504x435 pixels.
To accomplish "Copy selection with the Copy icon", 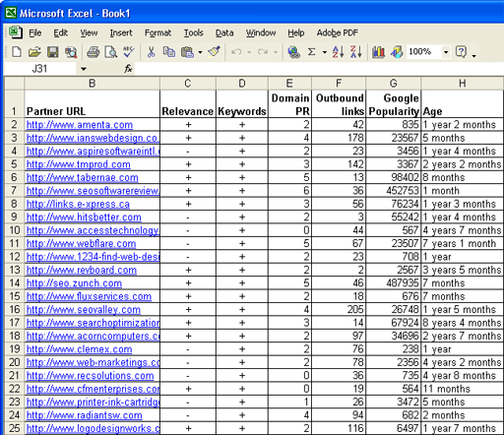I will 169,52.
